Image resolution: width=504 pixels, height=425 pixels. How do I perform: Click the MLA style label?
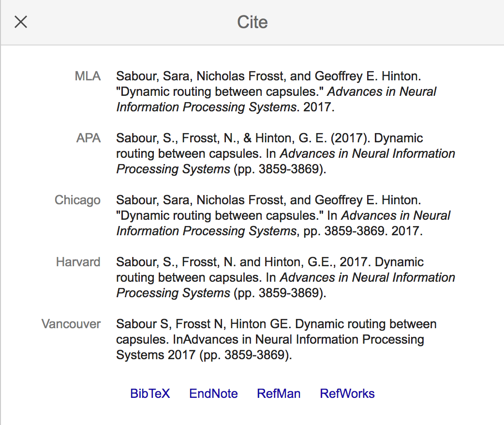tap(88, 76)
